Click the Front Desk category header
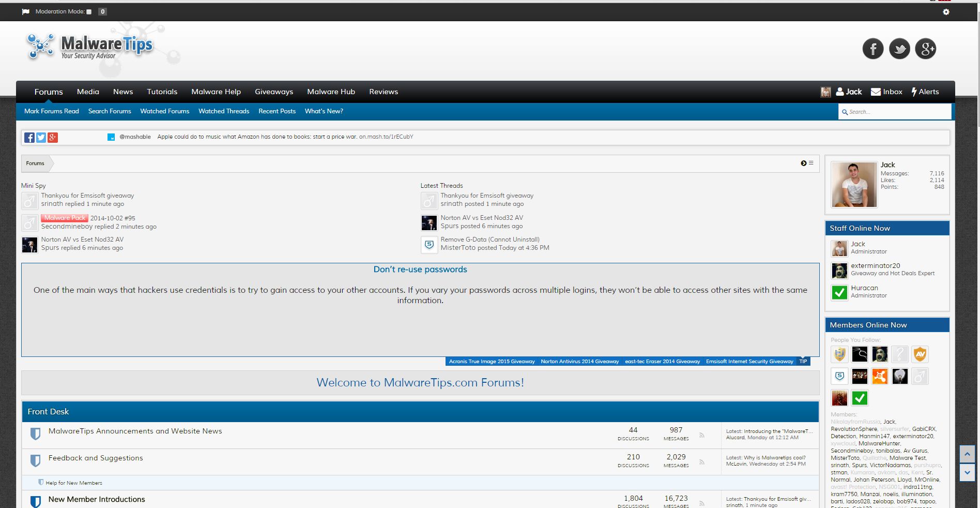The image size is (980, 508). [x=420, y=412]
